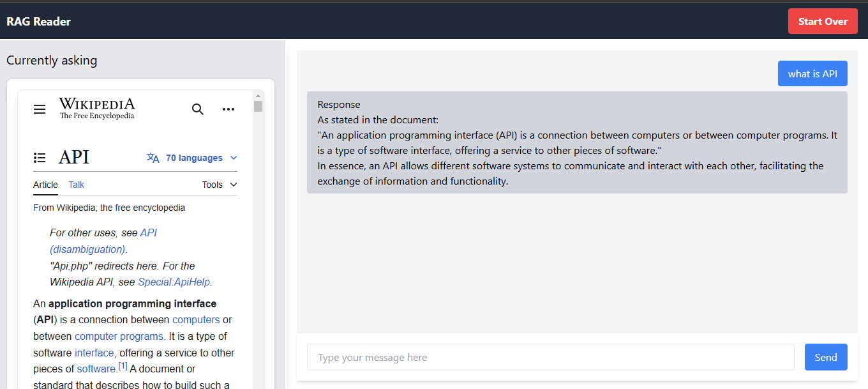Focus the Type your message here field

551,357
